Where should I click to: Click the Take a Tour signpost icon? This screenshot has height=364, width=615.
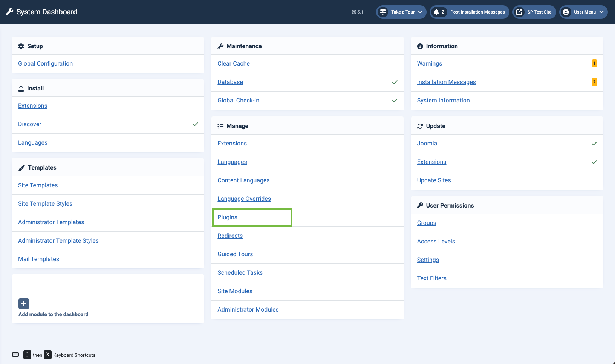pyautogui.click(x=383, y=12)
